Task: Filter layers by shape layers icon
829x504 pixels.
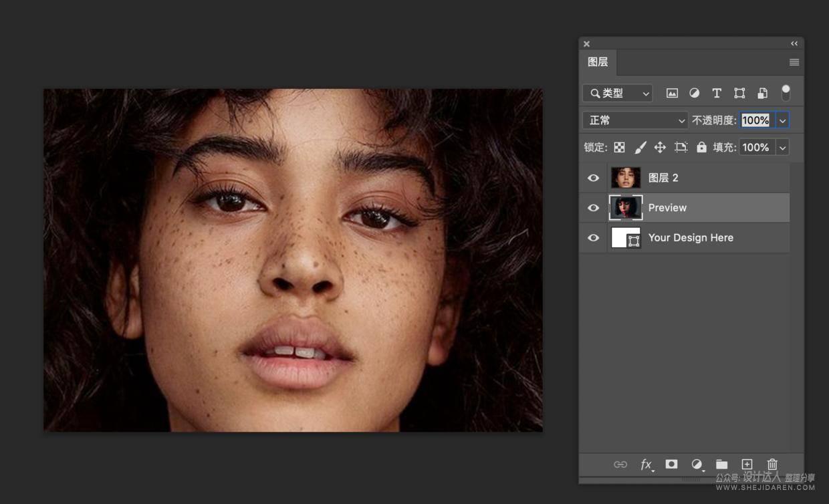Action: point(739,94)
